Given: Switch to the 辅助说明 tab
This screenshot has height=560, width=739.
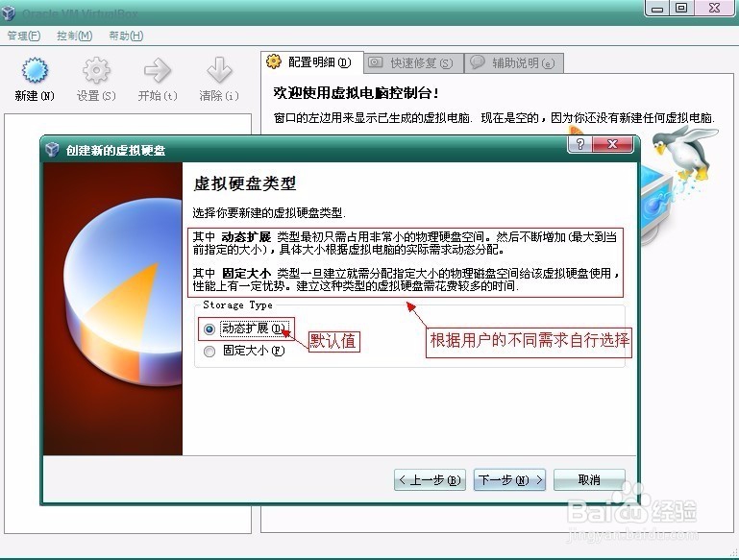Looking at the screenshot, I should (x=514, y=62).
